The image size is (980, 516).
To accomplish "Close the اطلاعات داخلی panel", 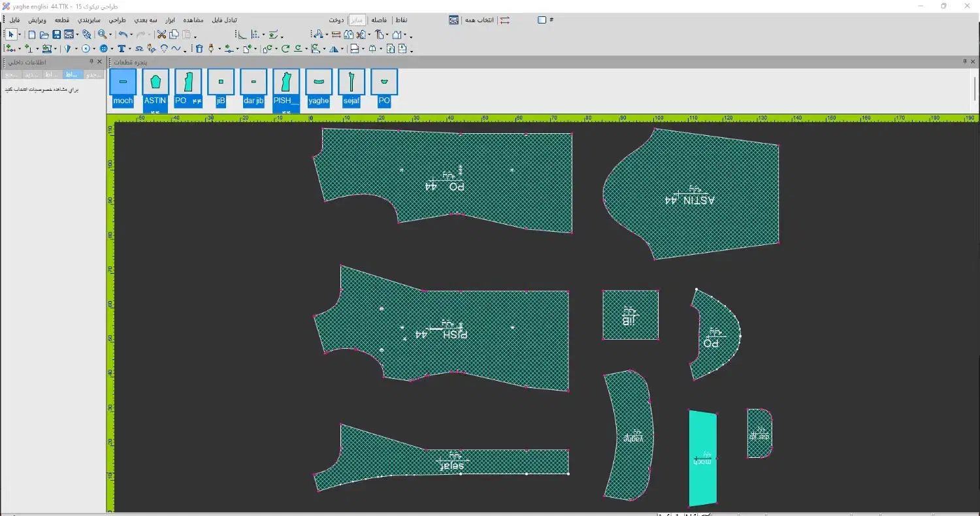I will 100,61.
